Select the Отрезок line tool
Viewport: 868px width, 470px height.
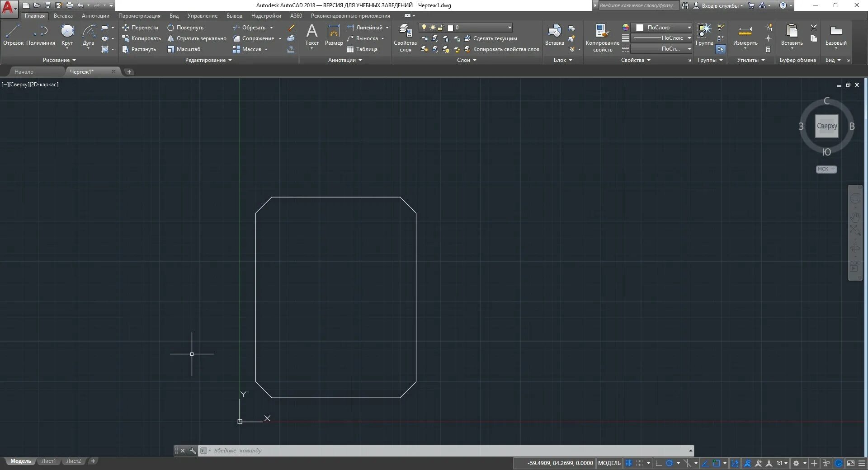click(x=13, y=35)
